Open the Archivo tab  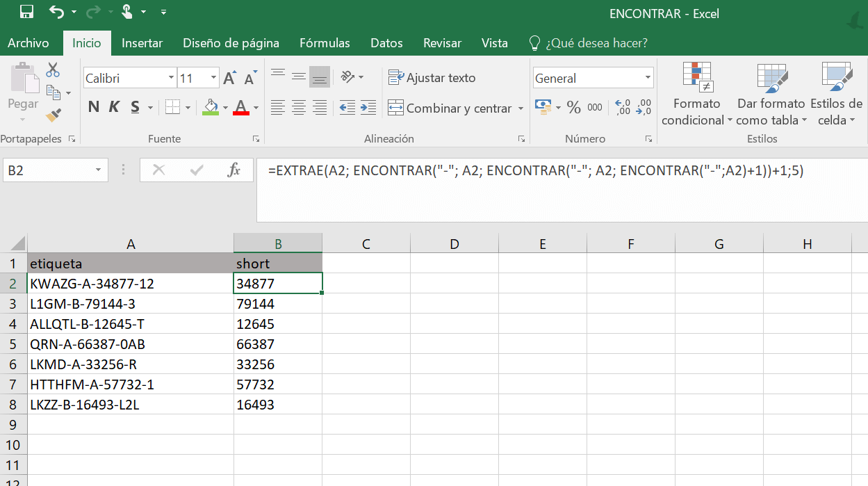pyautogui.click(x=28, y=43)
